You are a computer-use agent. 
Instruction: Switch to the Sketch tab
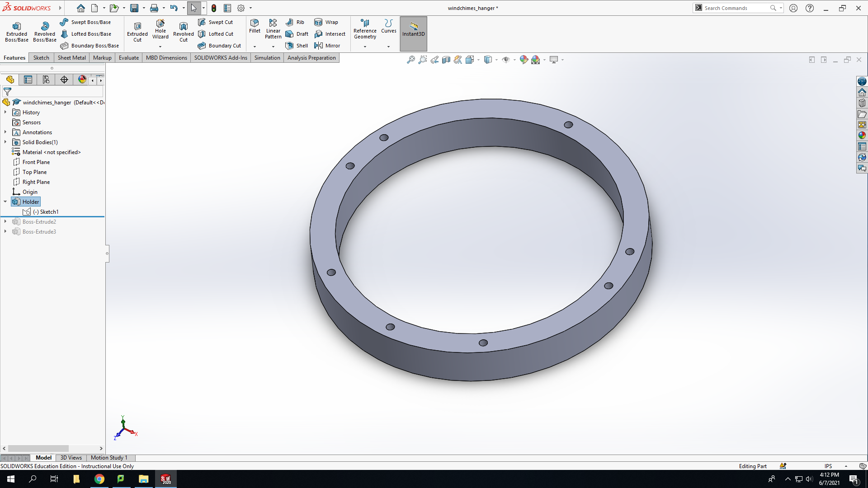41,58
